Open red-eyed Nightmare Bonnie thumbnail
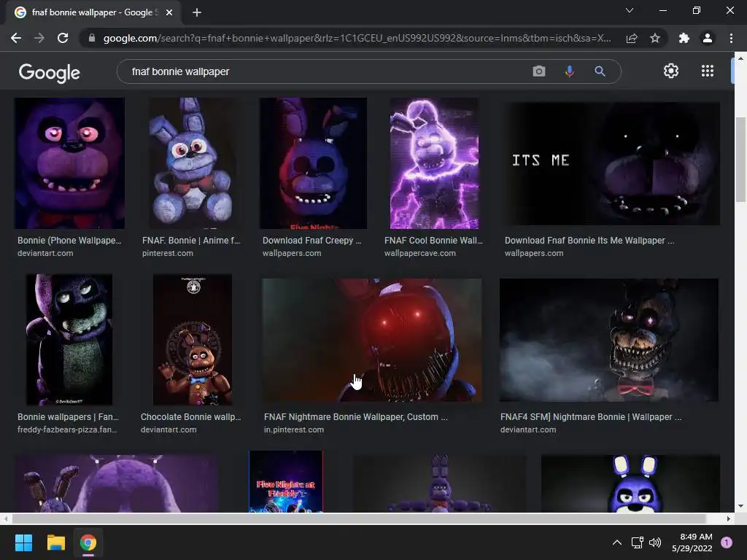 371,340
